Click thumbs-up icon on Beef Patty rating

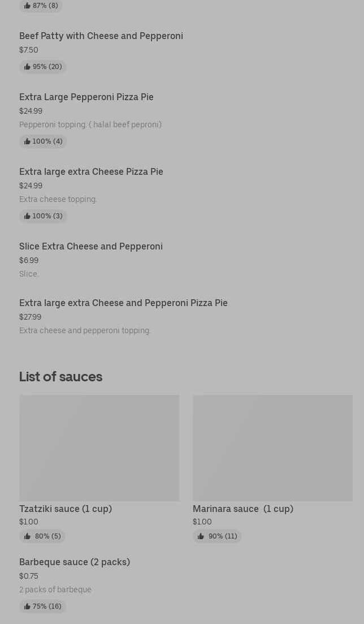(27, 67)
